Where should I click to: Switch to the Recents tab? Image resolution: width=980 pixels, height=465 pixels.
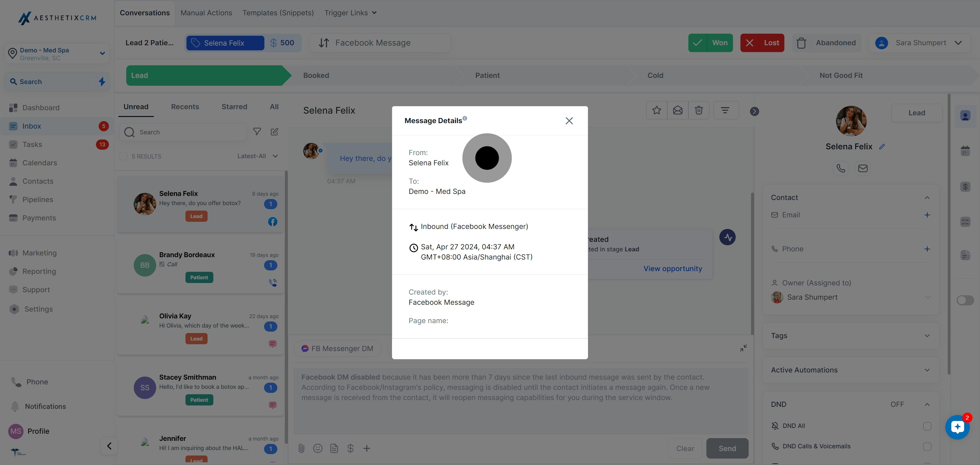(x=185, y=107)
